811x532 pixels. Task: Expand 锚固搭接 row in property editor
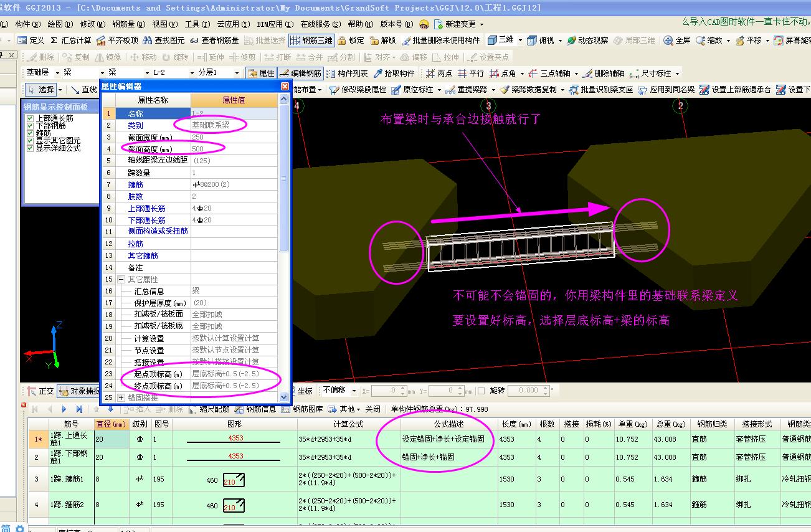(121, 397)
